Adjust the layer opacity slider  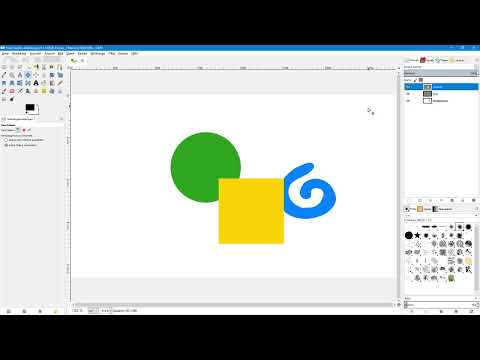pyautogui.click(x=441, y=73)
